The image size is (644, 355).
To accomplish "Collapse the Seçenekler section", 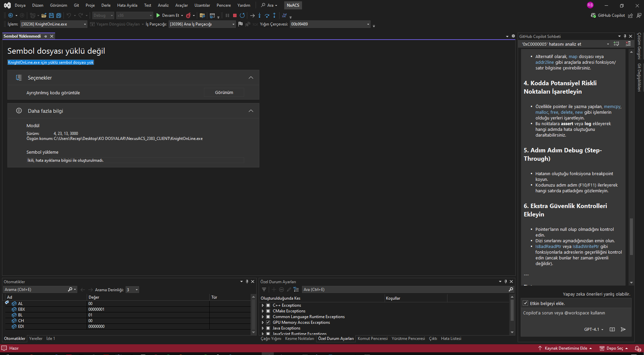I will click(x=251, y=78).
